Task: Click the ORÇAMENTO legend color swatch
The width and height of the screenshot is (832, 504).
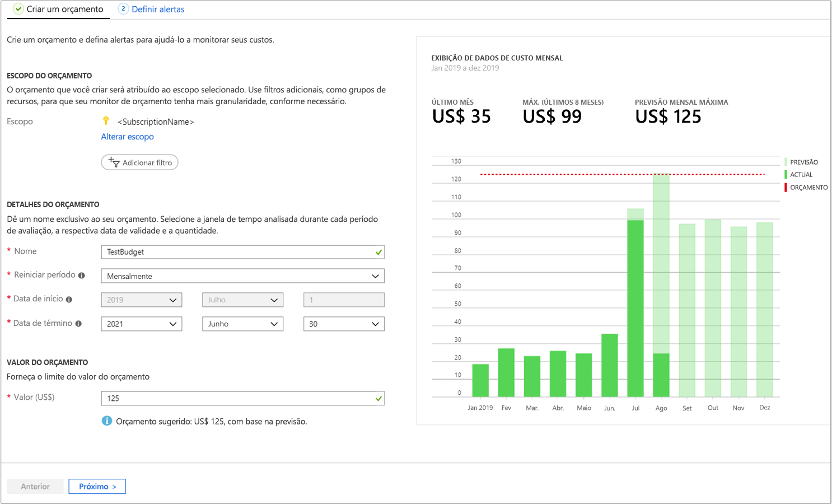Action: click(786, 188)
